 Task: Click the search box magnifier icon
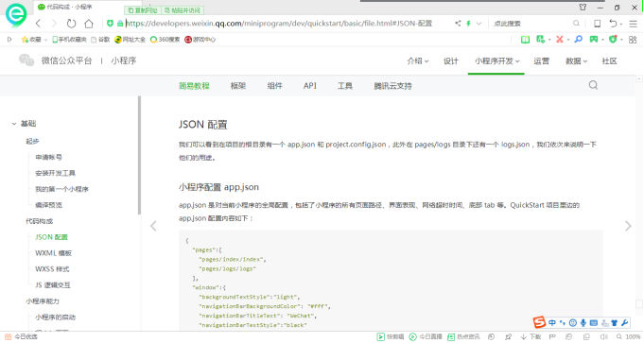click(x=576, y=24)
